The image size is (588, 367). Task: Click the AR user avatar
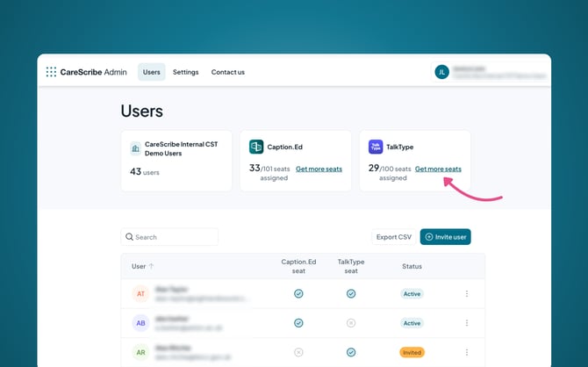[140, 352]
